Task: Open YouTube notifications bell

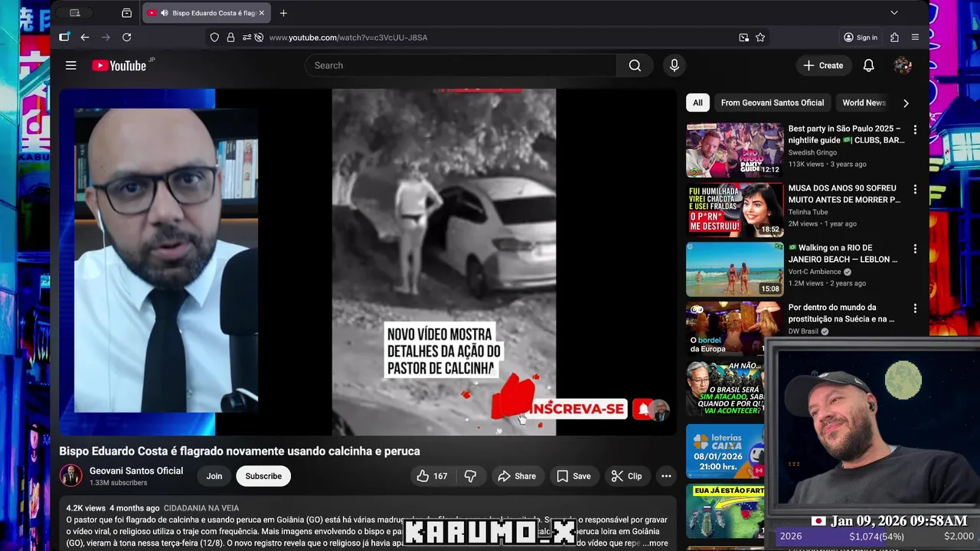Action: pos(868,66)
